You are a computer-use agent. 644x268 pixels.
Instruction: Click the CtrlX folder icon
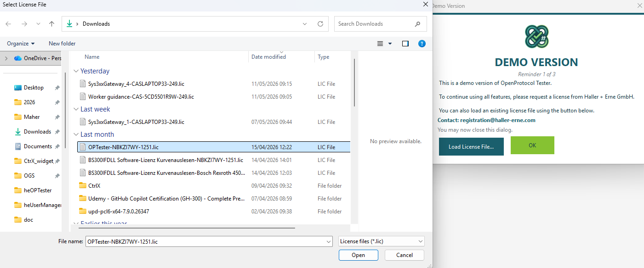click(x=83, y=186)
